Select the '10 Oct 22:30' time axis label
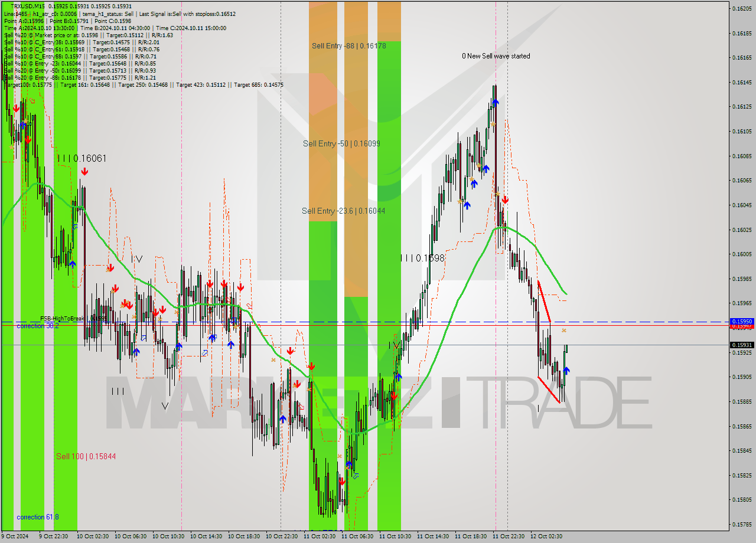756x543 pixels. (x=282, y=537)
